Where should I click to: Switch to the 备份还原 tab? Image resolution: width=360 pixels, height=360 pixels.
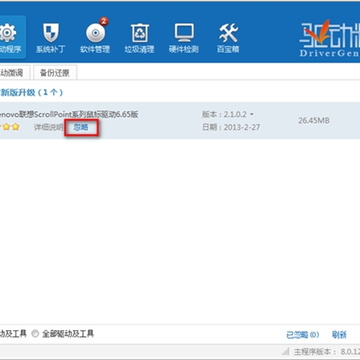[55, 73]
